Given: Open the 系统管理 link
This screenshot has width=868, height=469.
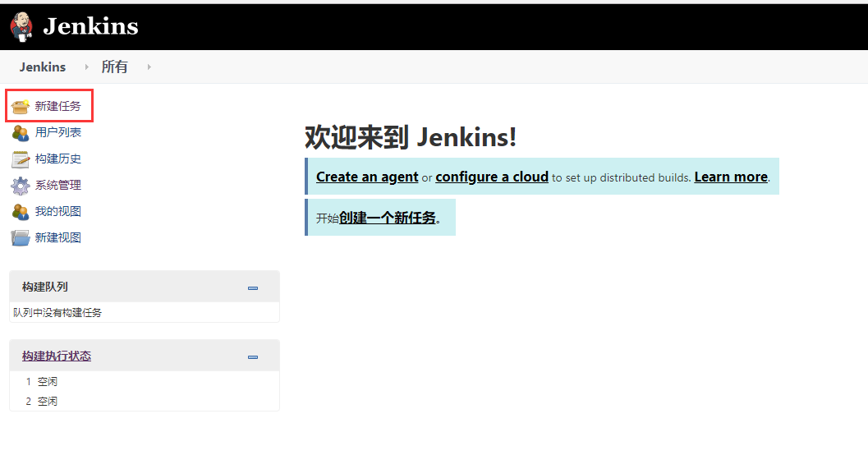Looking at the screenshot, I should tap(57, 185).
